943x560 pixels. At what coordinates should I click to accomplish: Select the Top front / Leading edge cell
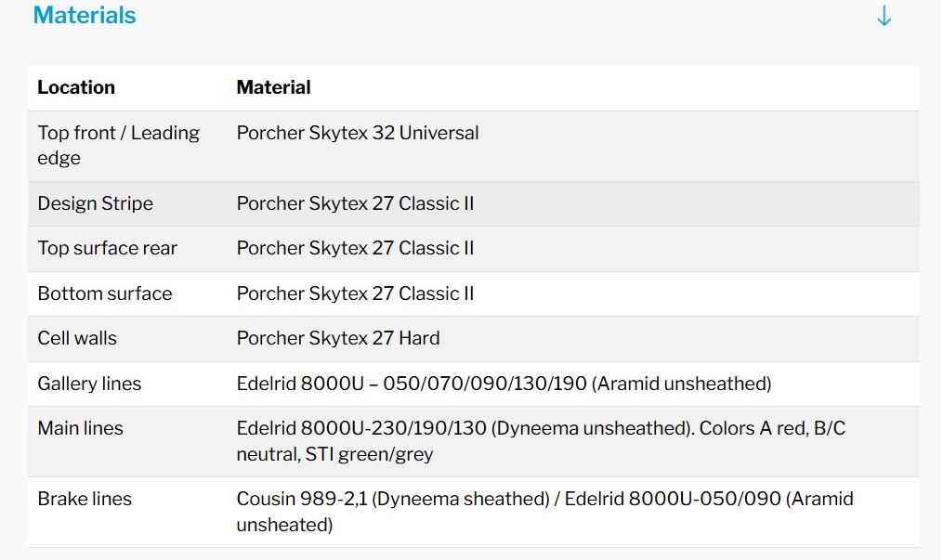pyautogui.click(x=118, y=145)
